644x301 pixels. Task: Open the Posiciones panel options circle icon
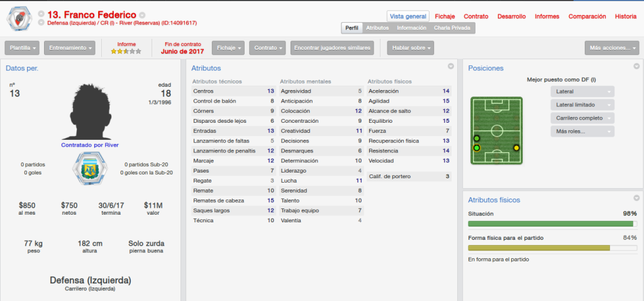[x=636, y=66]
